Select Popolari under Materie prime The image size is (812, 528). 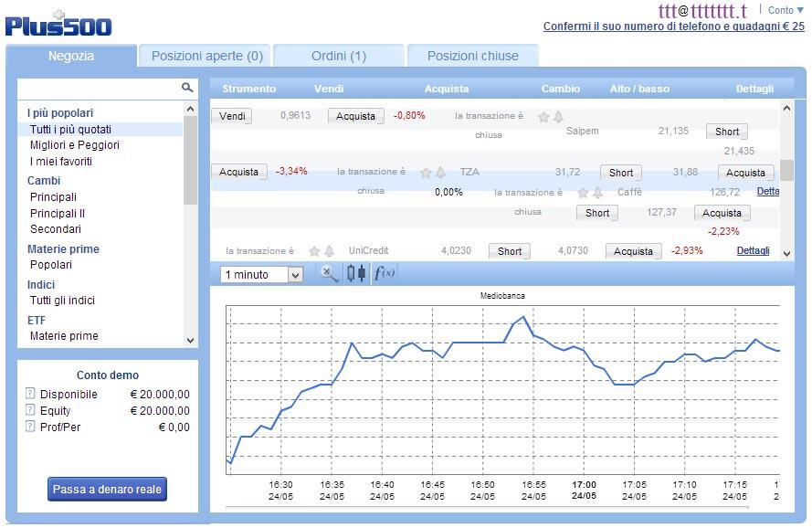tap(51, 265)
